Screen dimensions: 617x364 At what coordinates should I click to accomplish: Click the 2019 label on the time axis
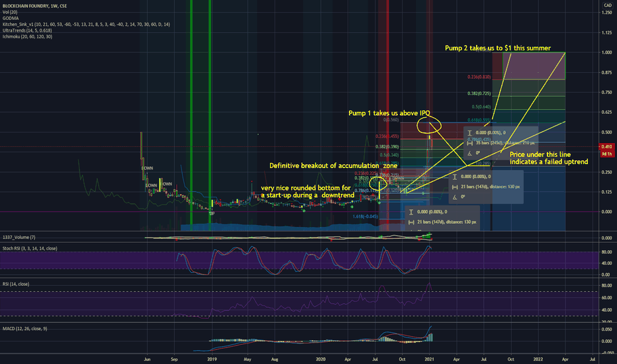[x=212, y=359]
